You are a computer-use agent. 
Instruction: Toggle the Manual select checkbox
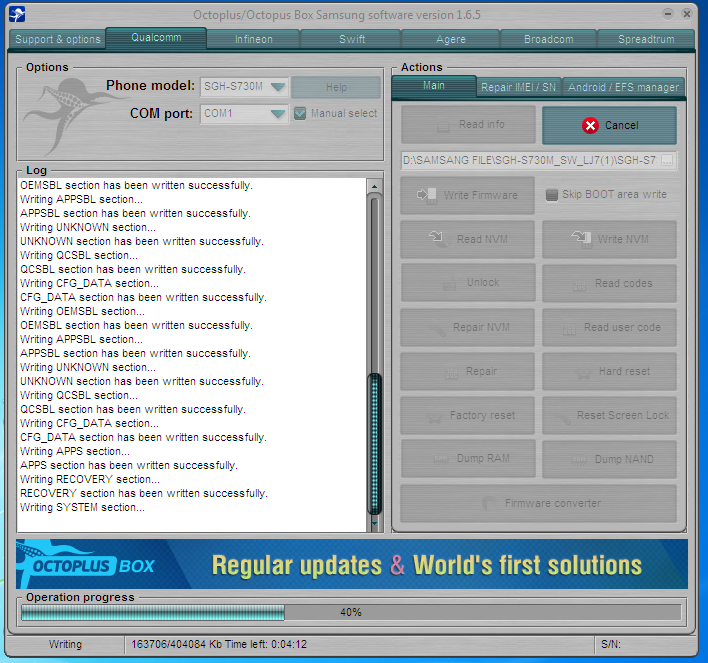point(300,113)
